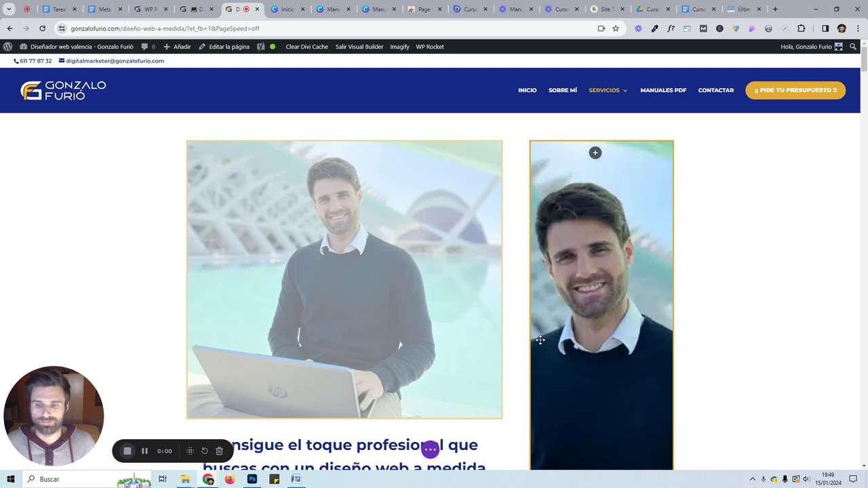This screenshot has height=488, width=868.
Task: Open the Chrome three-dot menu
Action: (858, 28)
